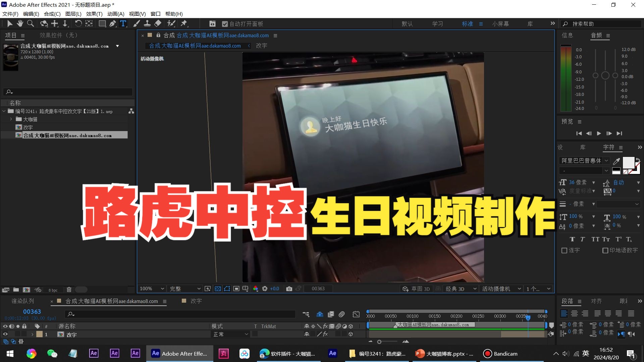Expand the 改字 layer properties
This screenshot has width=644, height=362.
coord(33,334)
